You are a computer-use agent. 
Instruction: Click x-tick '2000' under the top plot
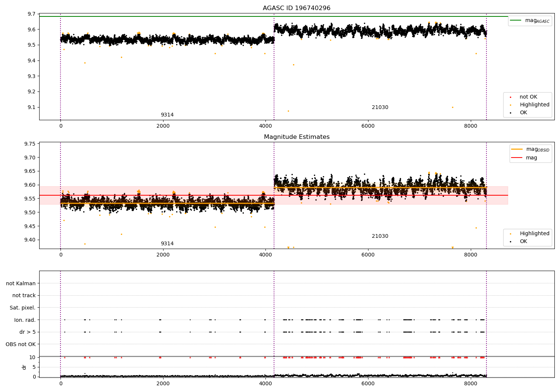pyautogui.click(x=163, y=126)
